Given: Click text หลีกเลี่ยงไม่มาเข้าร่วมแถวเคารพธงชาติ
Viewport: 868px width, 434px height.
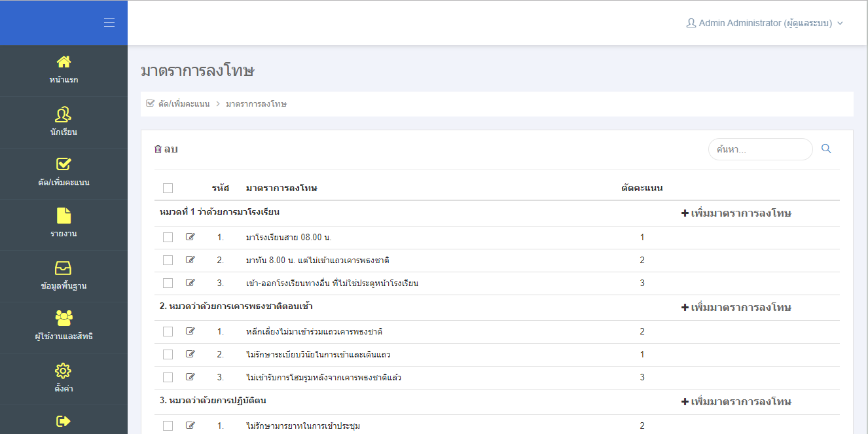Looking at the screenshot, I should point(314,331).
